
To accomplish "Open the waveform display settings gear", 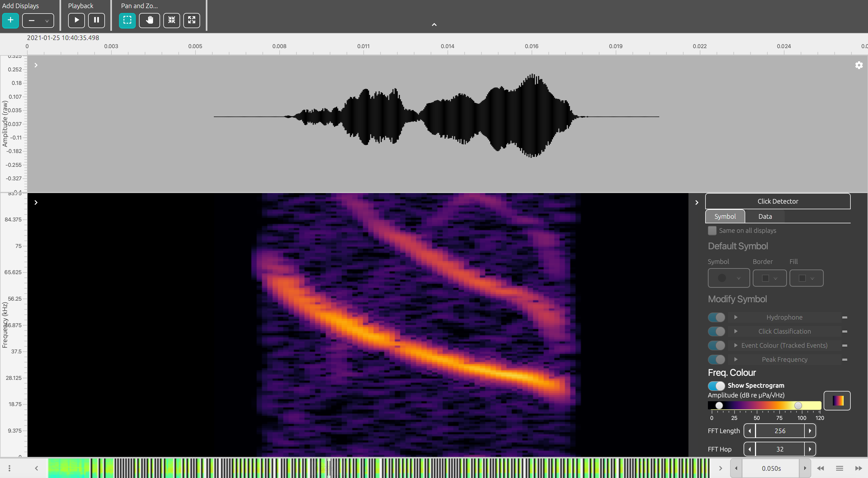I will 859,65.
